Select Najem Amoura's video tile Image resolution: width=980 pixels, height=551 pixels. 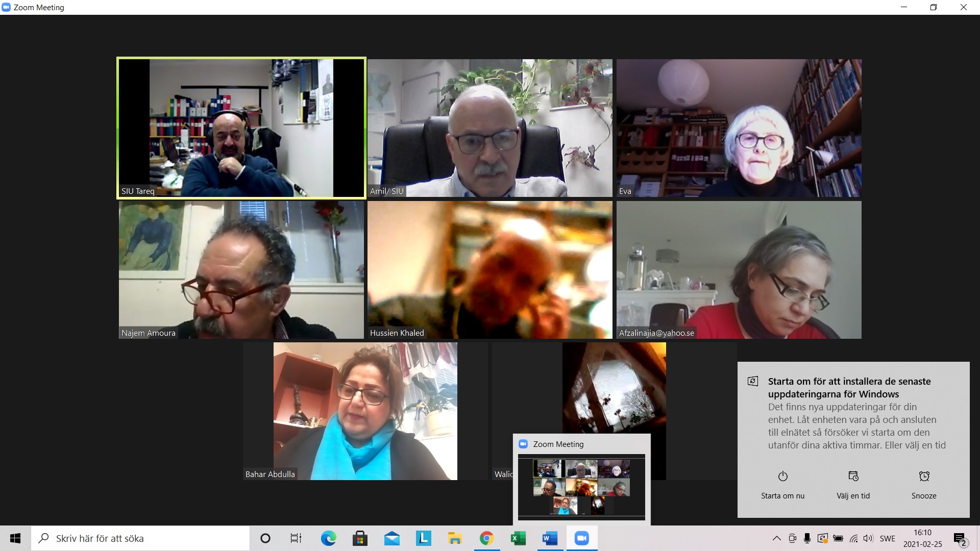(241, 269)
